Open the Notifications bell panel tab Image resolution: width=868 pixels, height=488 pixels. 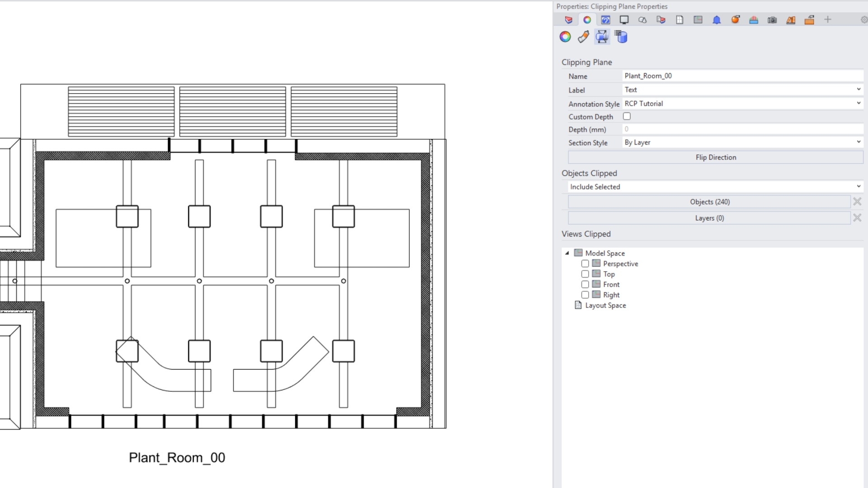[717, 20]
